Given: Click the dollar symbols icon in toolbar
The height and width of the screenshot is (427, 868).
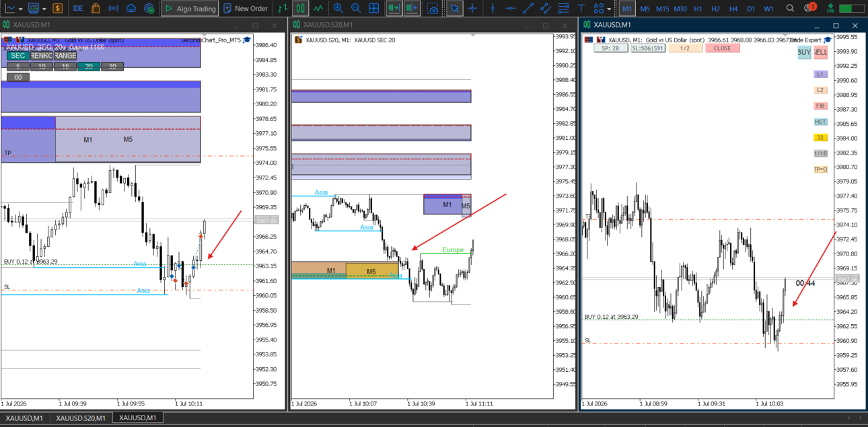Looking at the screenshot, I should click(58, 9).
